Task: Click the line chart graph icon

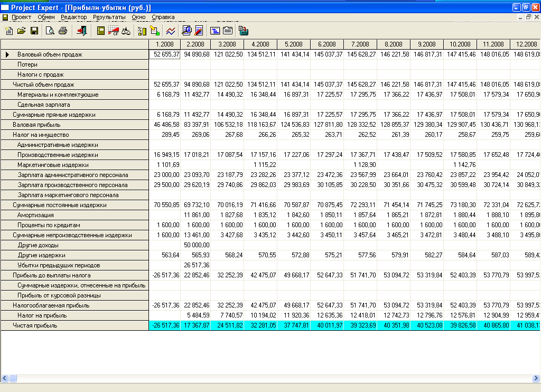Action: (171, 31)
